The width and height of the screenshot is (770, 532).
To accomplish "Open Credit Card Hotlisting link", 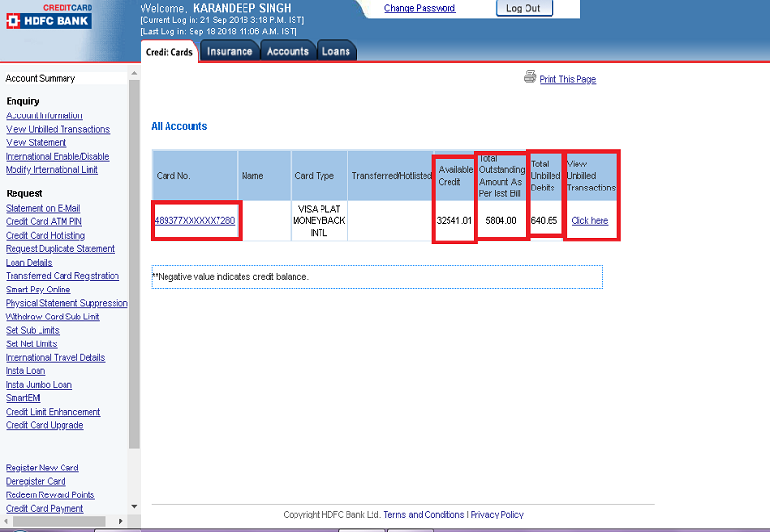I will pyautogui.click(x=45, y=235).
